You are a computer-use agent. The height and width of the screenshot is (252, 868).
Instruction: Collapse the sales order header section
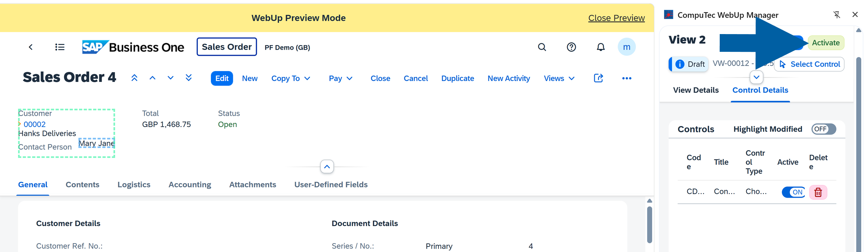pyautogui.click(x=327, y=167)
